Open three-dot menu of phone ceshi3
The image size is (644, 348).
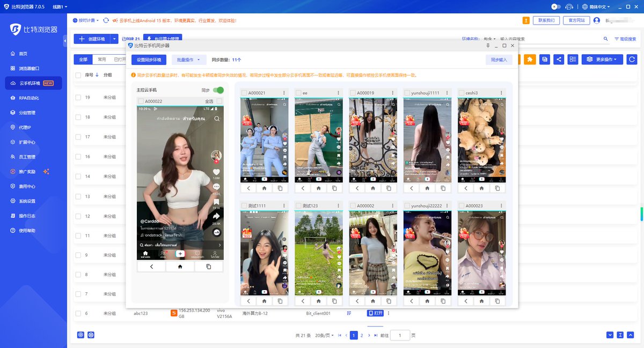[x=501, y=93]
